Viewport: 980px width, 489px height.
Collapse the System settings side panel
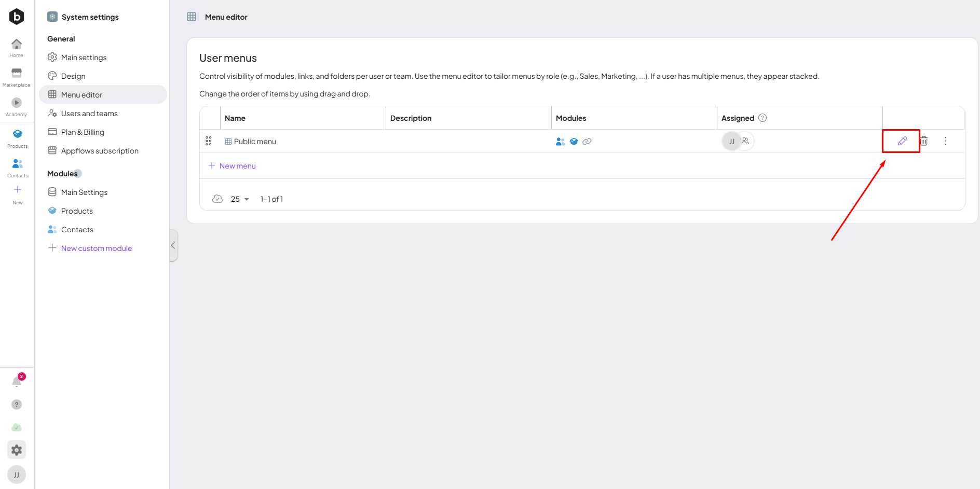(x=173, y=245)
